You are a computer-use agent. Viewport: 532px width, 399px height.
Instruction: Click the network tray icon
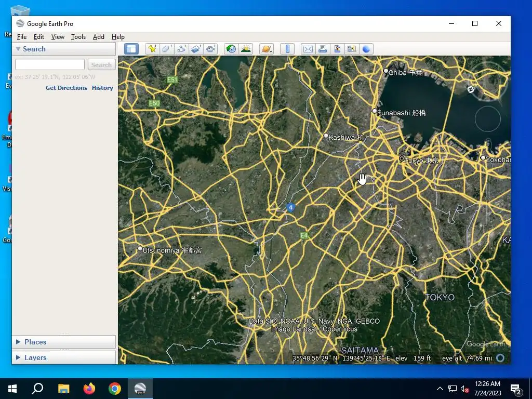coord(453,389)
